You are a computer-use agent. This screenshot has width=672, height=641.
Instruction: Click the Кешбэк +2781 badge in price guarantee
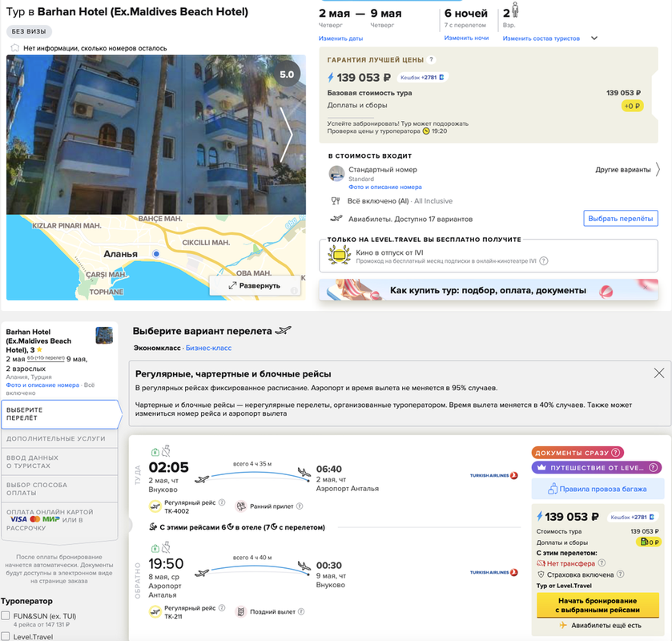point(423,78)
